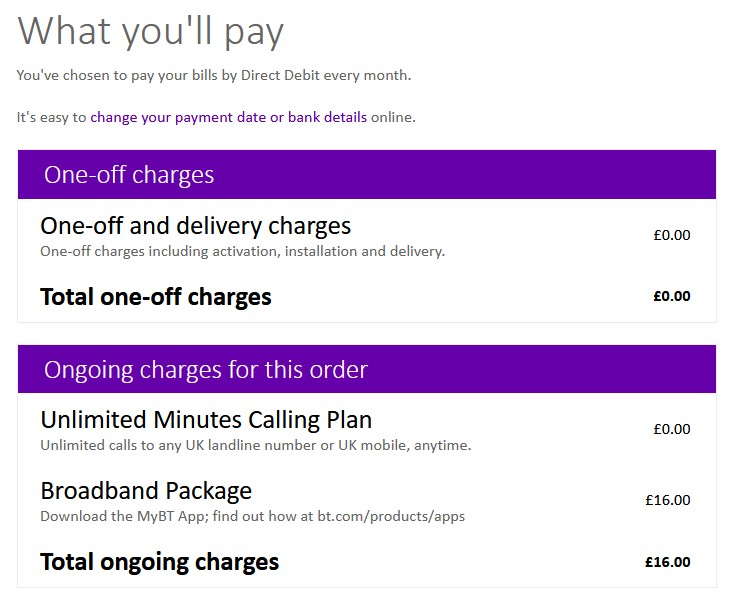Click the MyBT App download description text
The image size is (733, 600).
(x=252, y=516)
